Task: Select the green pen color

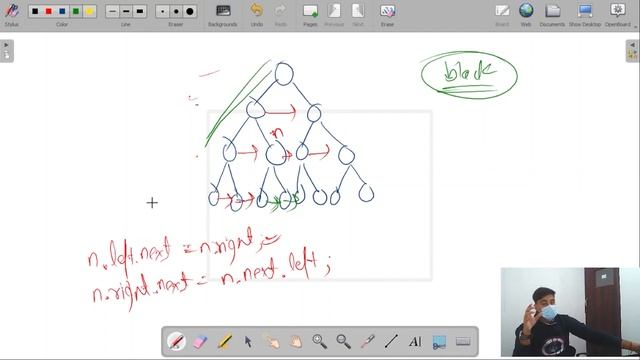Action: click(76, 11)
